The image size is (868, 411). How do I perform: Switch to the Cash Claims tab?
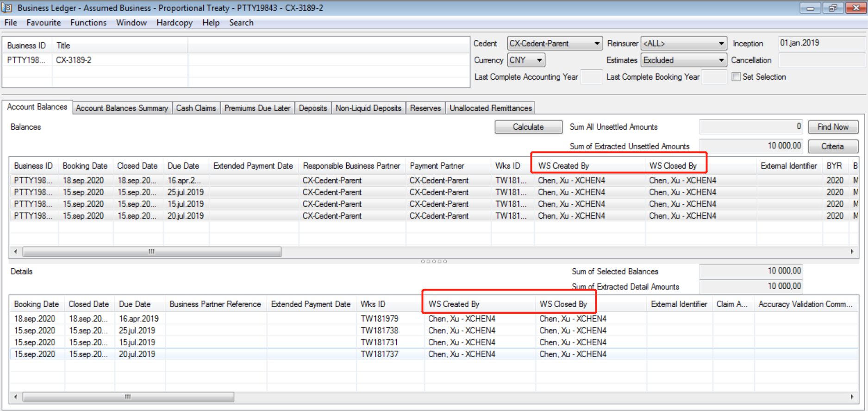point(196,108)
